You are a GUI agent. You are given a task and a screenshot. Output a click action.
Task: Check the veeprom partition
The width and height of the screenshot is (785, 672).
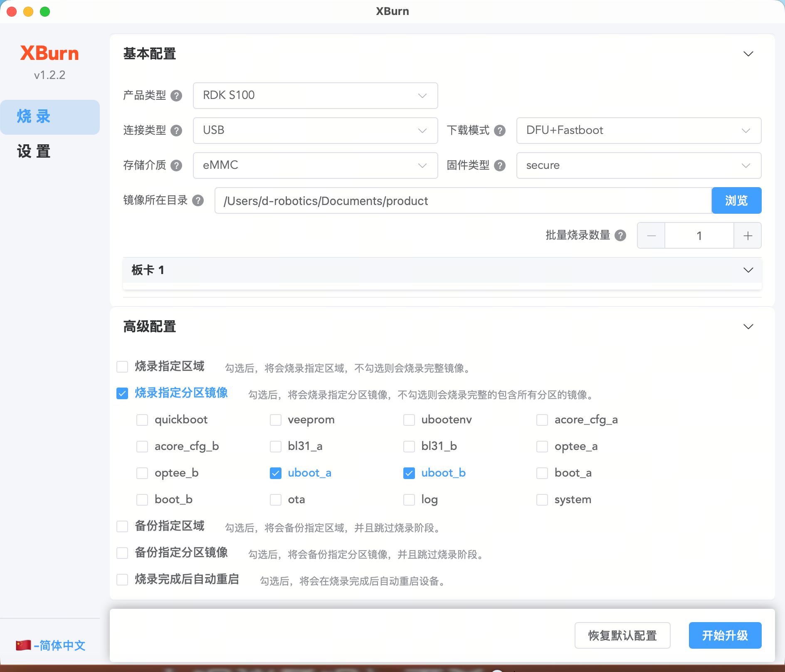coord(276,420)
